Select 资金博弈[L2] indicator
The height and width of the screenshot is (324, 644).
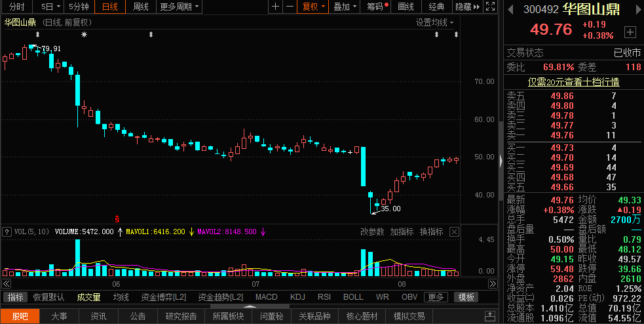pyautogui.click(x=164, y=297)
